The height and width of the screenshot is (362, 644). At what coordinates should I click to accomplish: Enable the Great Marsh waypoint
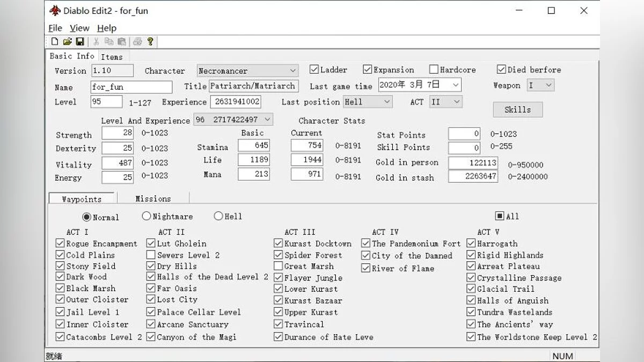tap(278, 266)
